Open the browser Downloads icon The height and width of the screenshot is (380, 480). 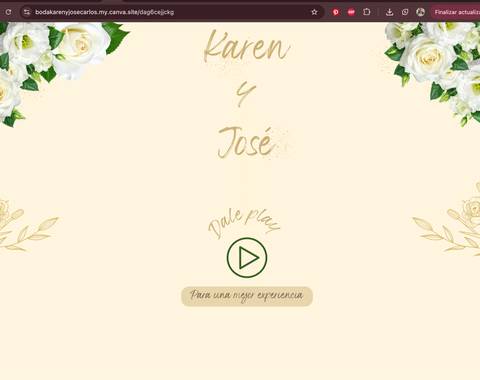pos(389,12)
